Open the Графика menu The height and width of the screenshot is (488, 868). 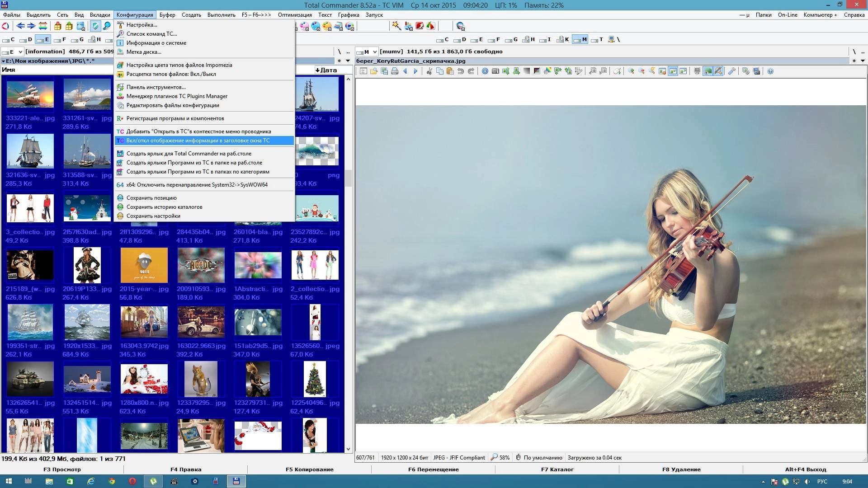[348, 15]
